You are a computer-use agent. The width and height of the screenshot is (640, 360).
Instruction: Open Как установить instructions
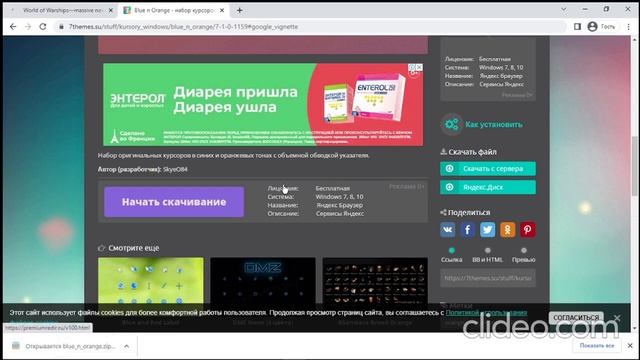493,124
